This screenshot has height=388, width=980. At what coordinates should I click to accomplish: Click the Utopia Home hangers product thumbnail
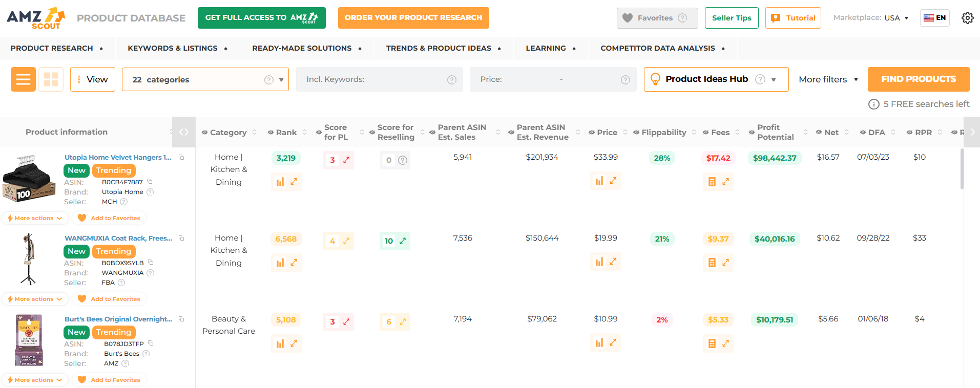29,179
